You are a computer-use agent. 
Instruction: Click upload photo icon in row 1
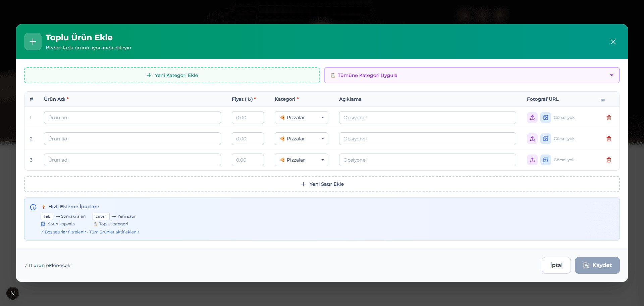(x=532, y=118)
